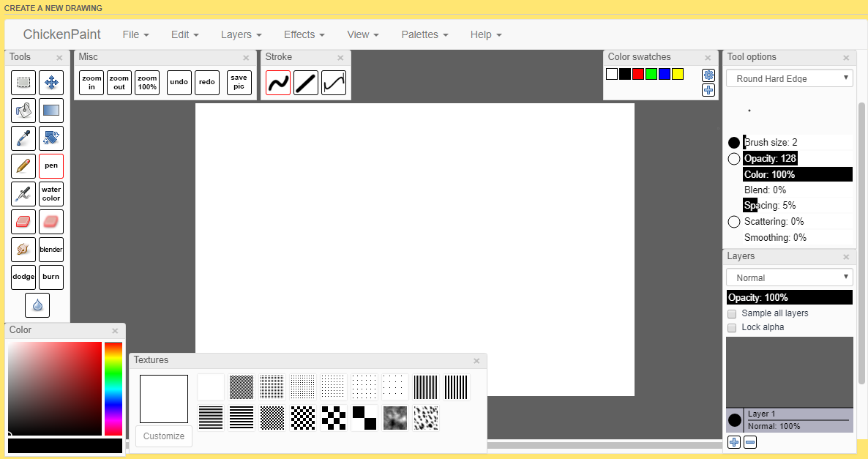Select the Pencil tool
The height and width of the screenshot is (459, 868).
click(x=23, y=166)
